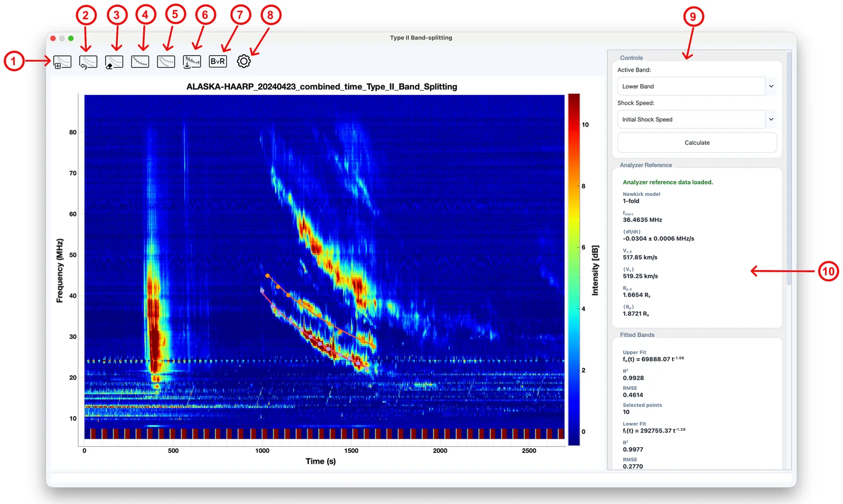Open the Shock Speed combo box
This screenshot has height=504, width=843.
pyautogui.click(x=697, y=120)
